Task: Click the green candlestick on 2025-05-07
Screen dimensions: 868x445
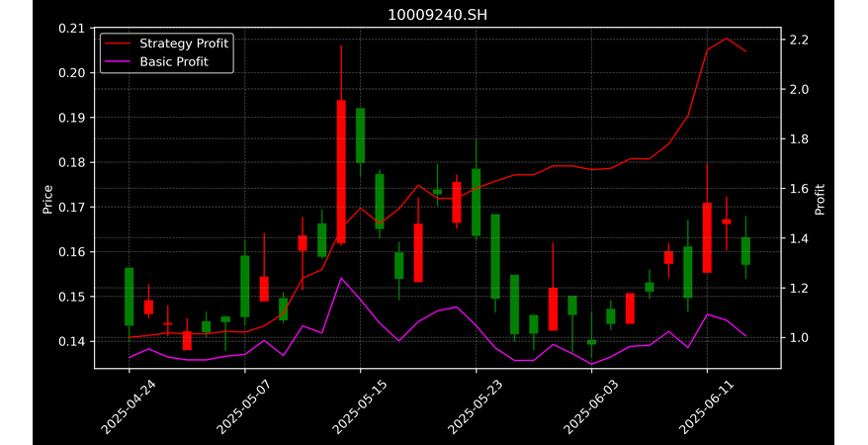Action: pyautogui.click(x=244, y=286)
